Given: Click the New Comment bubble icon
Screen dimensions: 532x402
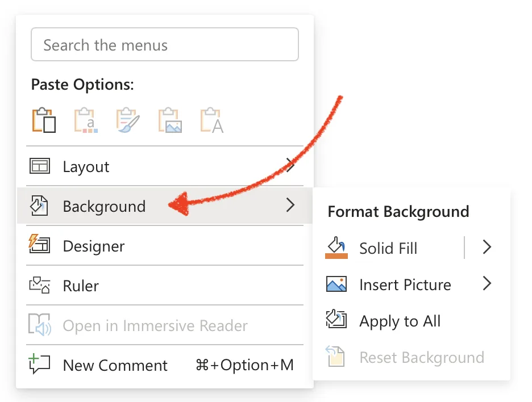Looking at the screenshot, I should pyautogui.click(x=40, y=364).
